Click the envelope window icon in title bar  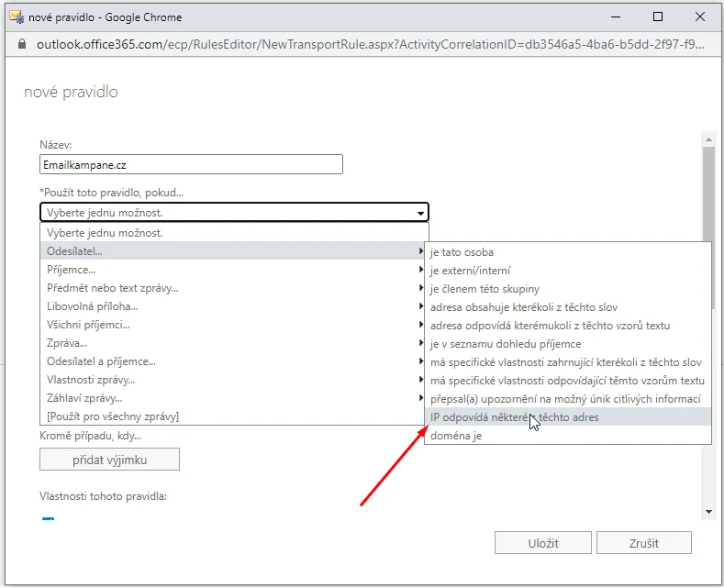(17, 17)
